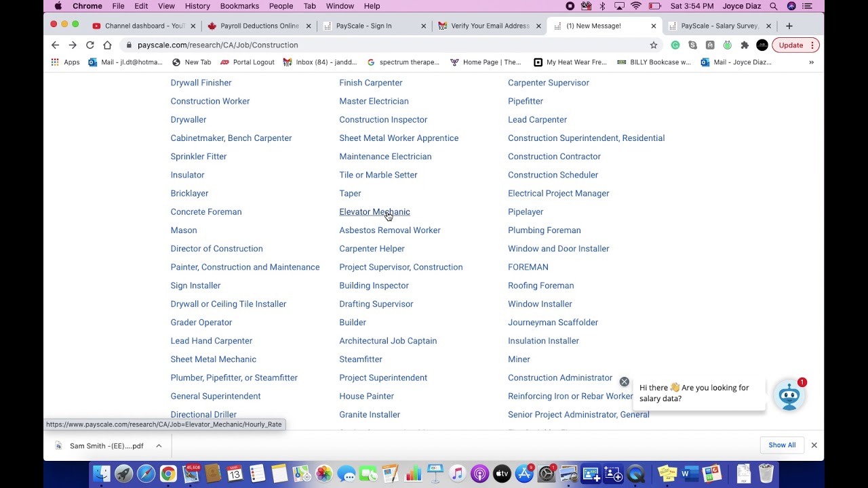Open the Chrome Update menu button
The width and height of the screenshot is (868, 488).
795,45
